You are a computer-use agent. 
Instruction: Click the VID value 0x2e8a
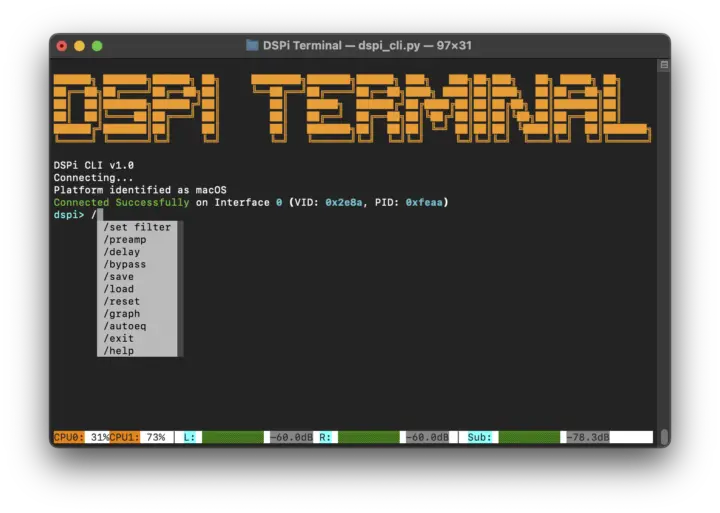(343, 203)
